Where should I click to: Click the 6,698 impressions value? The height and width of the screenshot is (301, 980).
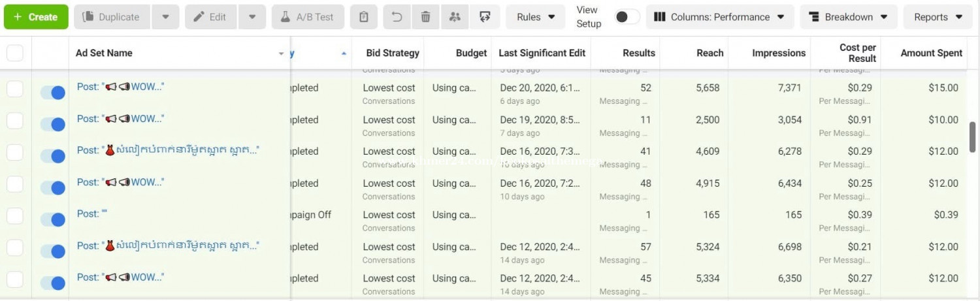tap(790, 247)
